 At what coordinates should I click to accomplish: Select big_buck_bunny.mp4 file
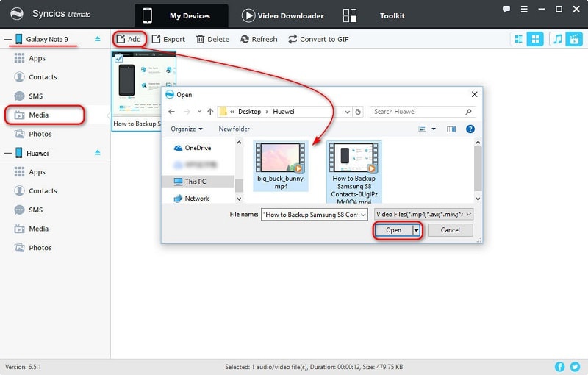pos(281,166)
